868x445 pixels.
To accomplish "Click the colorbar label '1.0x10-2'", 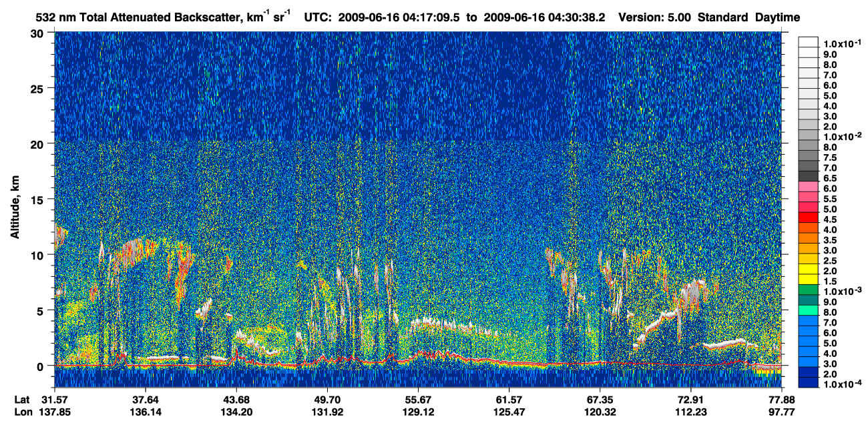I will pyautogui.click(x=843, y=135).
